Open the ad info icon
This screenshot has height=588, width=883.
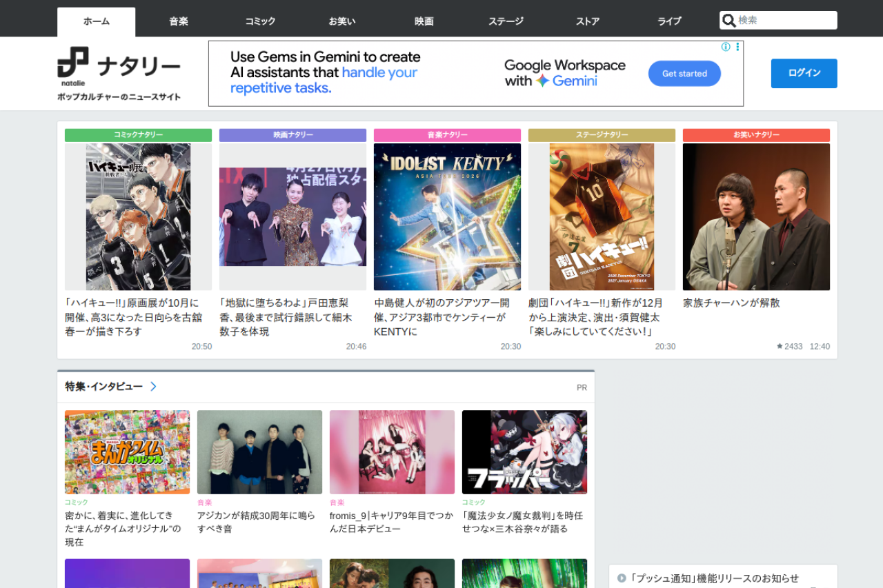pos(726,47)
